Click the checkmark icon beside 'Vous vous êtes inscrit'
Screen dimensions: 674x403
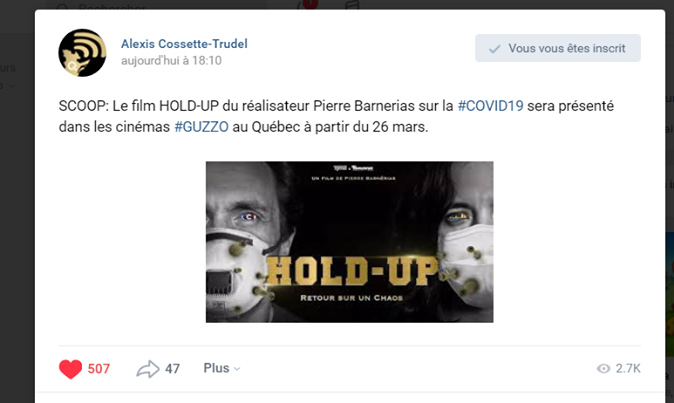click(x=495, y=49)
